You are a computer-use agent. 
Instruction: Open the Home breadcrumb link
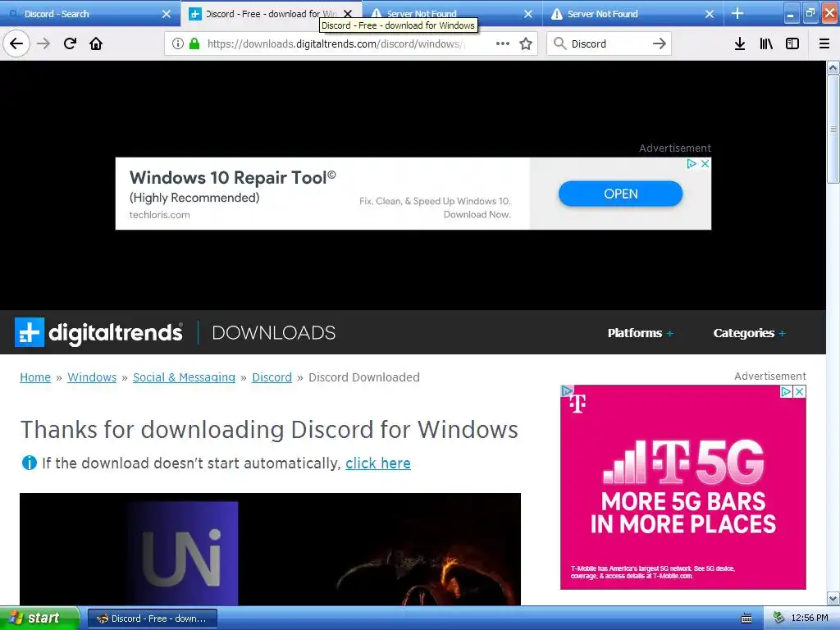35,377
